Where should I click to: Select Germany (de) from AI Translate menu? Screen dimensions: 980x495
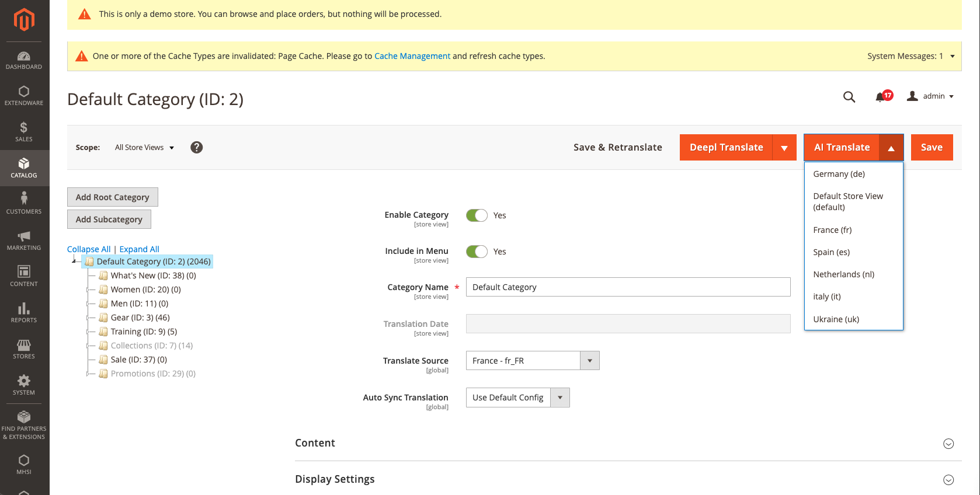(x=839, y=174)
